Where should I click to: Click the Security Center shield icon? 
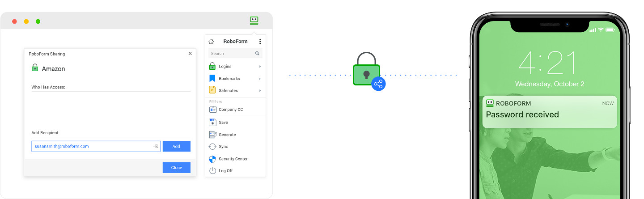tap(212, 159)
